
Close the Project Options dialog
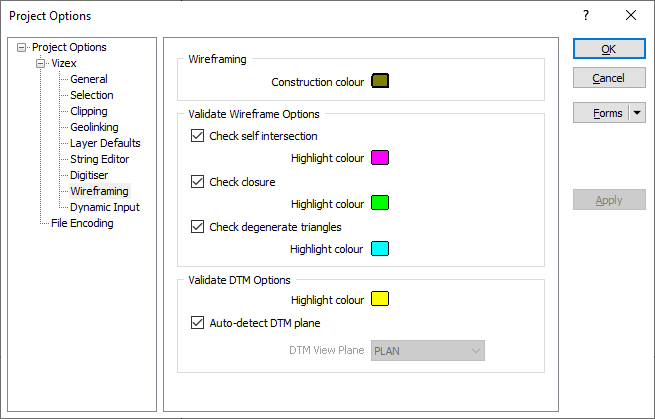(x=631, y=15)
